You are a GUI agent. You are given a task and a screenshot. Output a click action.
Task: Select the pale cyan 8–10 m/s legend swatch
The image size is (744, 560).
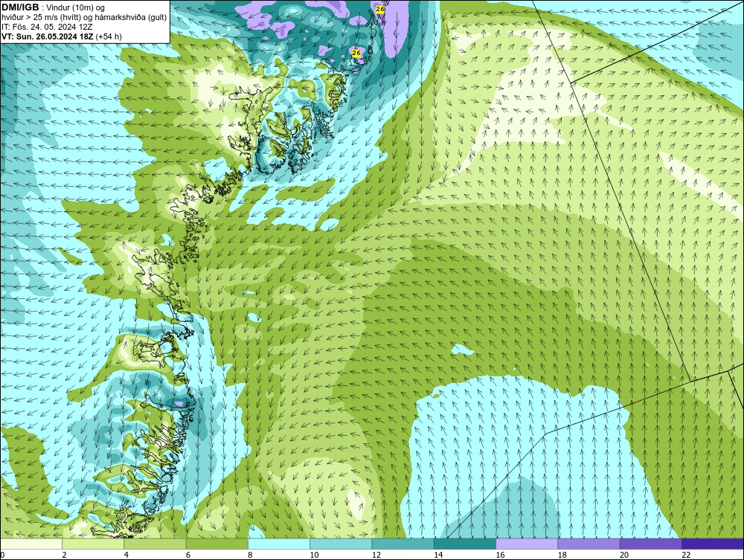click(x=279, y=544)
